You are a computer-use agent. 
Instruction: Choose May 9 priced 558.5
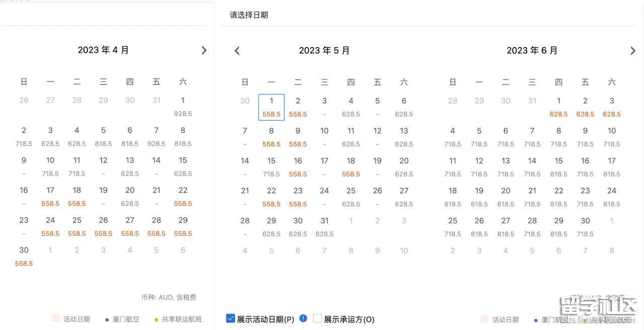[x=298, y=137]
